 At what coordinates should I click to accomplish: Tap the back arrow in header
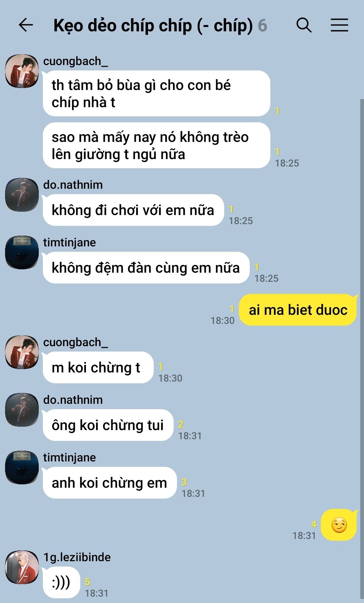click(x=26, y=25)
